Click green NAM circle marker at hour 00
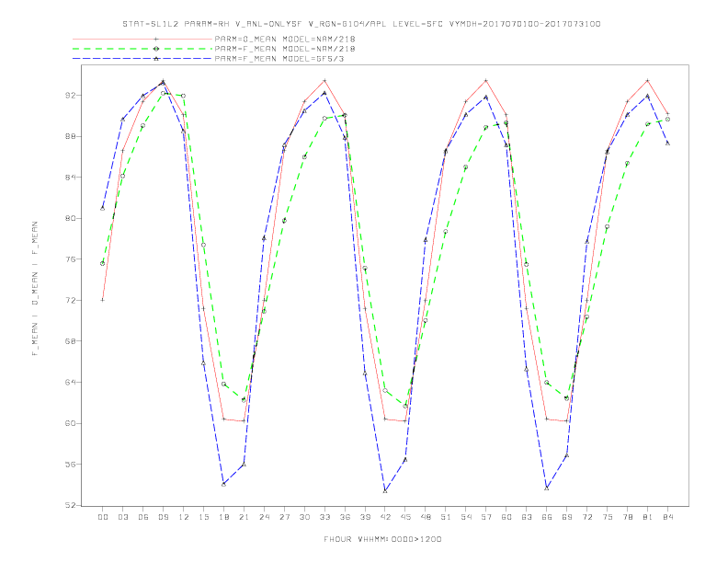Screen dimensions: 728x563 click(103, 263)
